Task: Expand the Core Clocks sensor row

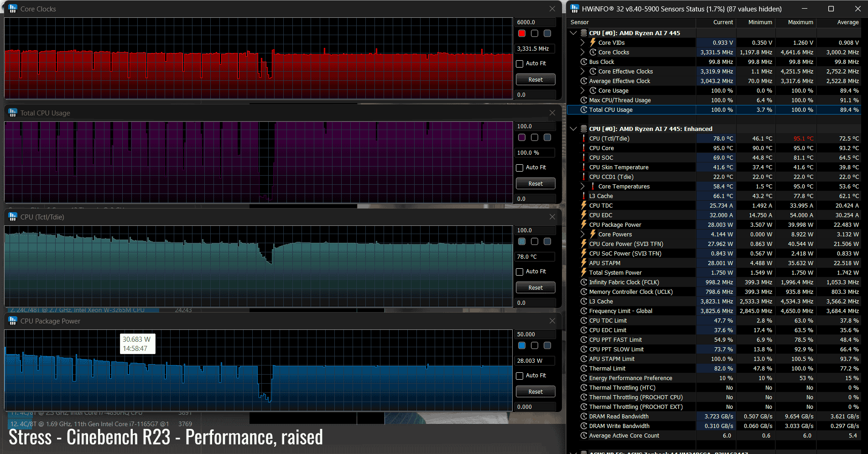Action: pyautogui.click(x=582, y=52)
